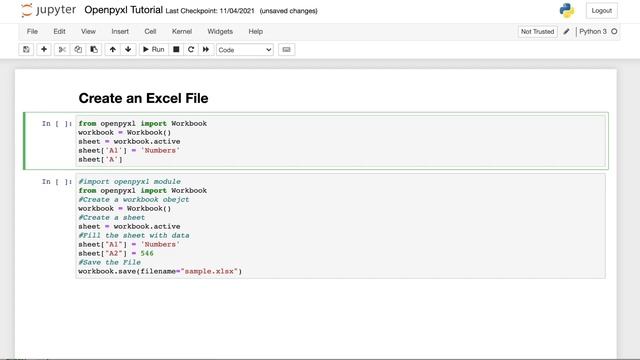Click the Python 3 kernel name
Viewport: 640px width, 360px height.
[x=593, y=31]
